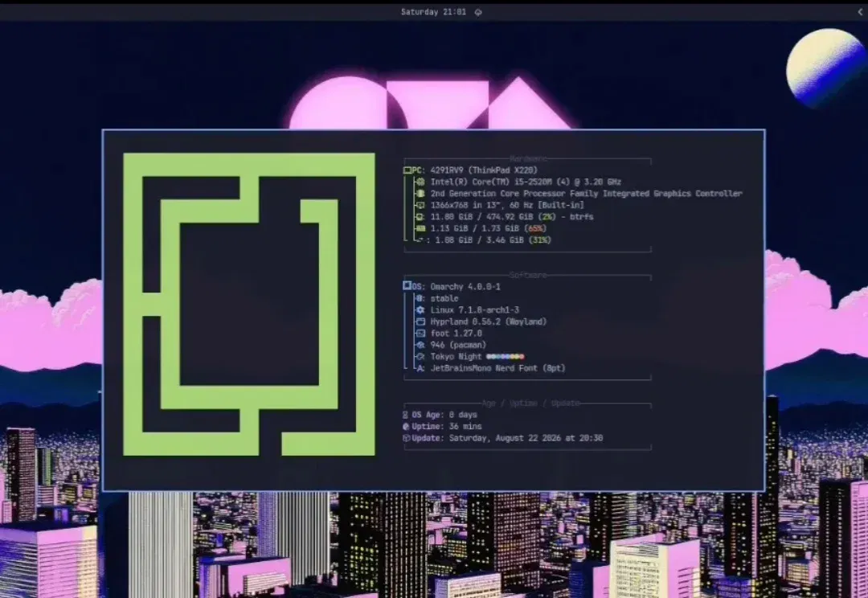
Task: Click the kernel gear icon beside Linux line
Action: tap(420, 309)
